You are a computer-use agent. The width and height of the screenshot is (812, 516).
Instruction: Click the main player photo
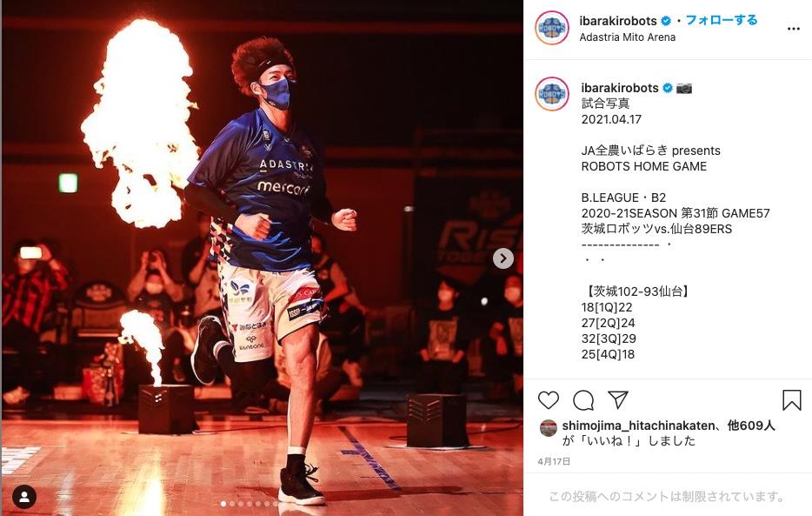(262, 258)
